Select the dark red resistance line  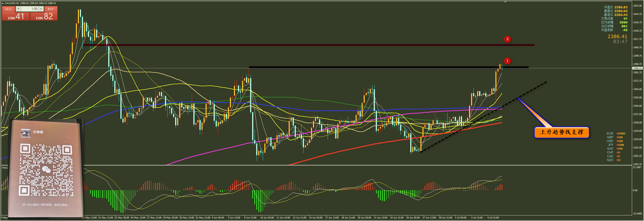pyautogui.click(x=309, y=45)
